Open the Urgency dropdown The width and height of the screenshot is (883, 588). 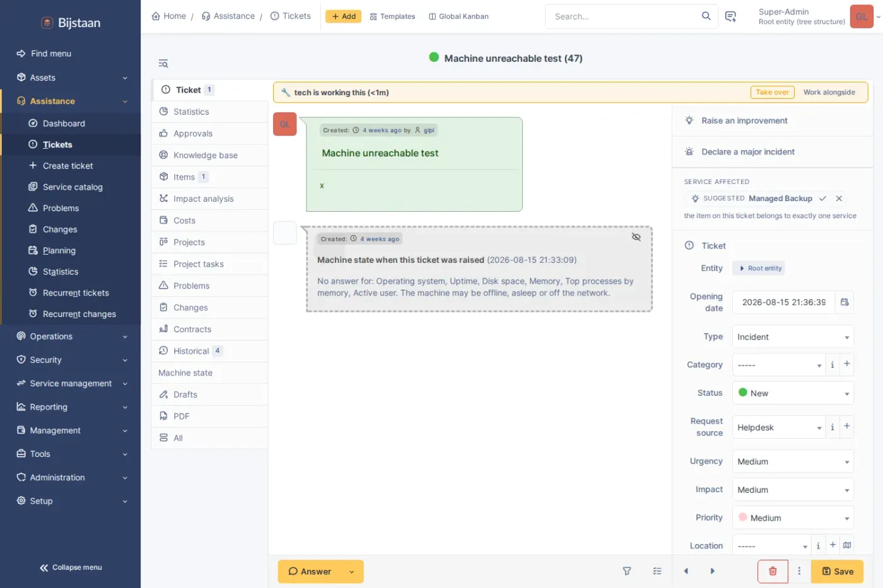pos(793,462)
